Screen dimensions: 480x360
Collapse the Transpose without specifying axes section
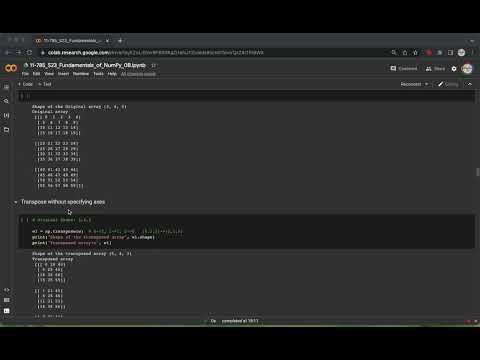16,202
